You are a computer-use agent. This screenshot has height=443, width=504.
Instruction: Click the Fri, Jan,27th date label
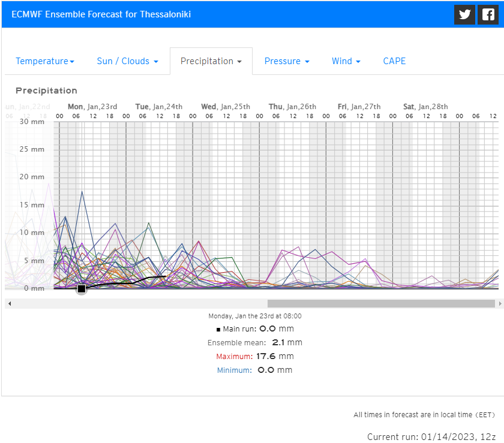point(359,107)
